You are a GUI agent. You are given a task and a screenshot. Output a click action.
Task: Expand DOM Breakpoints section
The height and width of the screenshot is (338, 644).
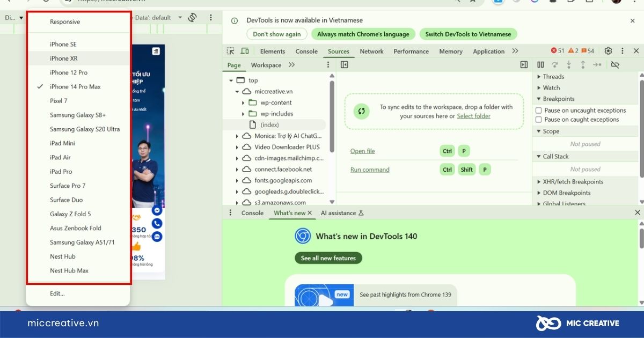coord(563,193)
